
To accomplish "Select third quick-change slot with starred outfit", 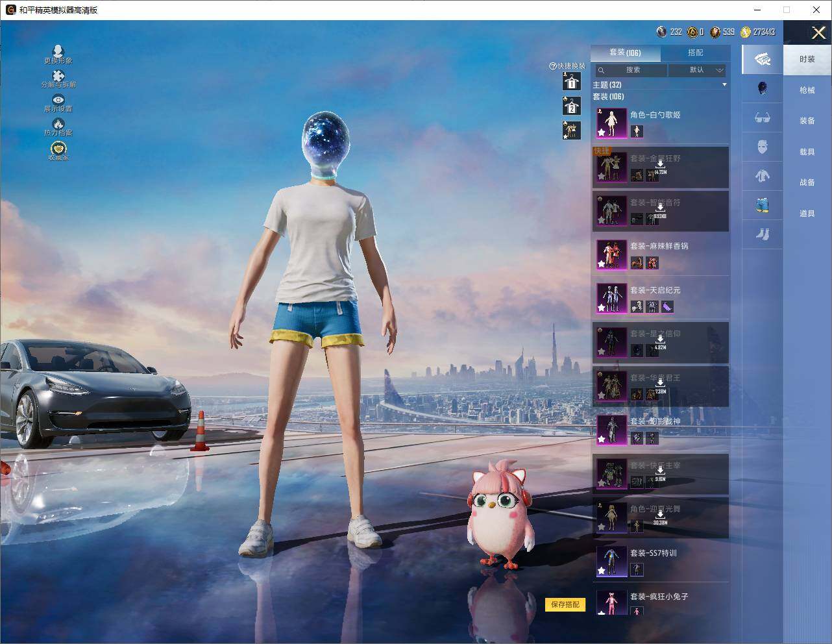I will pos(571,130).
